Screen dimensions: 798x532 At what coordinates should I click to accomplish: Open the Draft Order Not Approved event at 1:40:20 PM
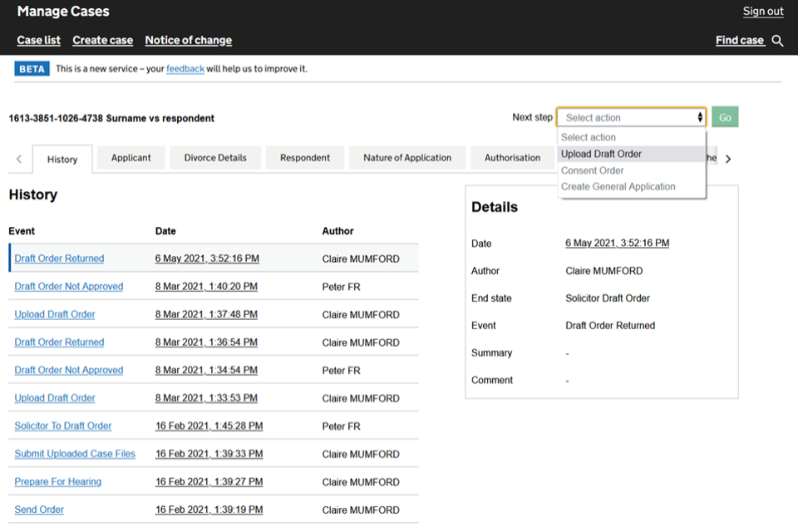[x=69, y=287]
